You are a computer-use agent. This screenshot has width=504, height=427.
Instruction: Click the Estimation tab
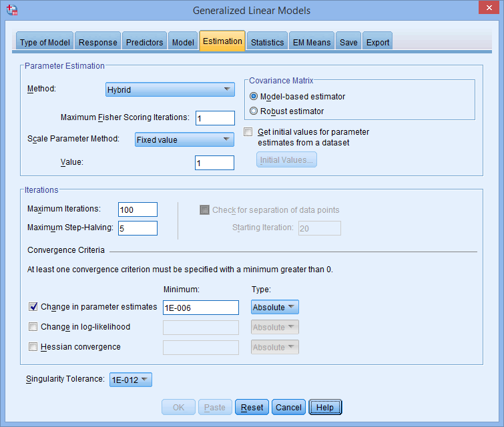tap(222, 41)
